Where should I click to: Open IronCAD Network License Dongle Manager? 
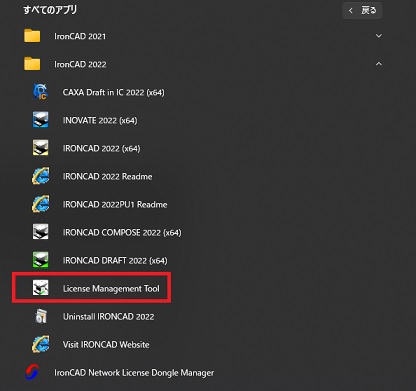[x=134, y=373]
